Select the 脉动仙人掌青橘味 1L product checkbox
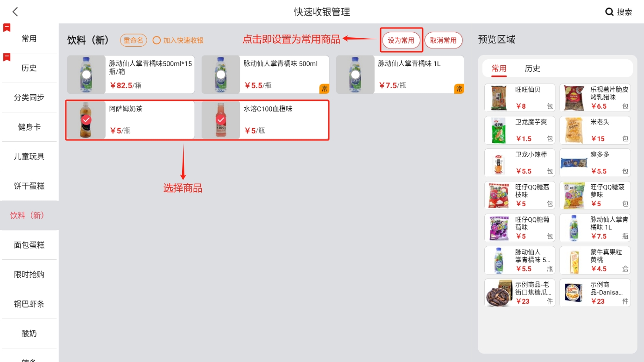The width and height of the screenshot is (644, 362). click(355, 75)
